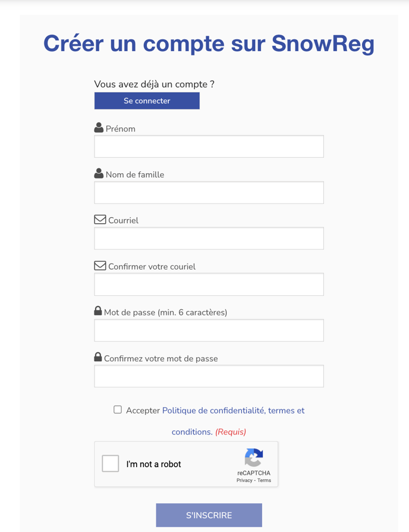Click the person icon beside Prénom

click(99, 127)
